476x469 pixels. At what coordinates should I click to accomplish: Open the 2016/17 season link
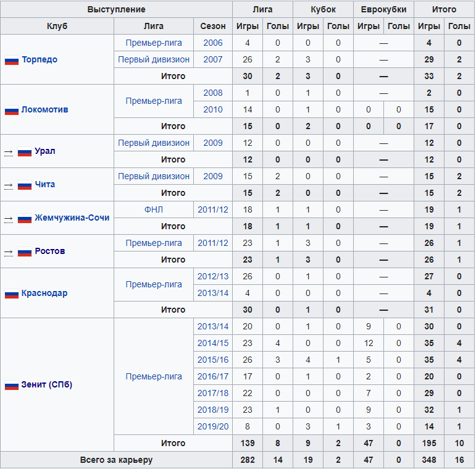click(213, 377)
